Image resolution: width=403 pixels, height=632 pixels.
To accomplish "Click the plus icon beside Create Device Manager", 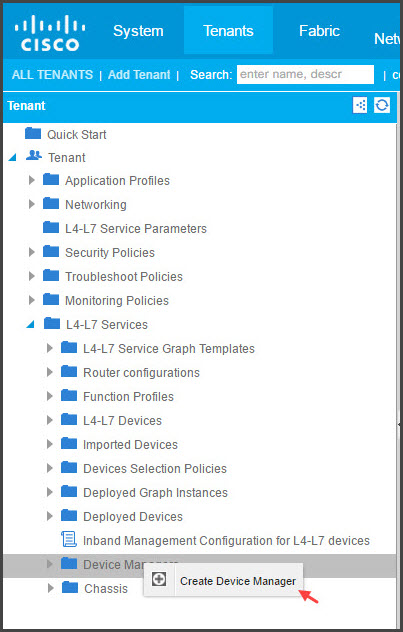I will click(x=159, y=580).
